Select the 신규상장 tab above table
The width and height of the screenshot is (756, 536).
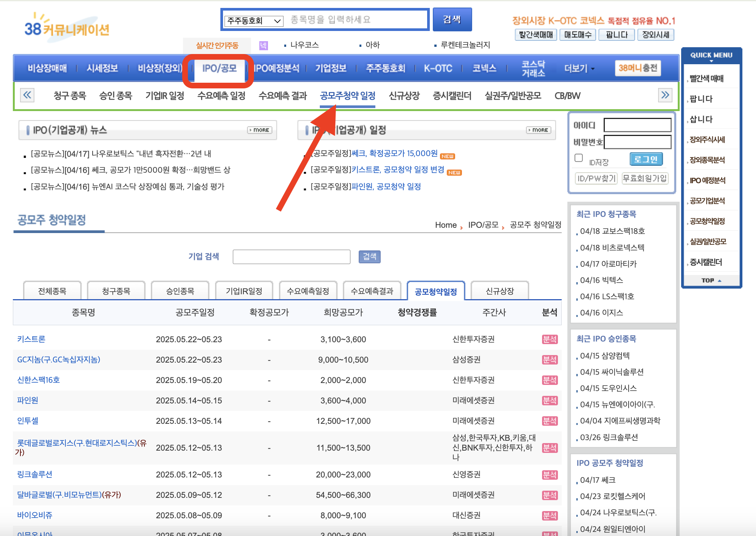coord(500,291)
